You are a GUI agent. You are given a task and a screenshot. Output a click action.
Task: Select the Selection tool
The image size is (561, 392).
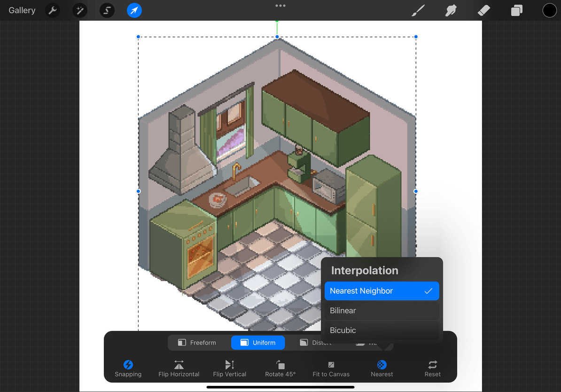[x=107, y=10]
